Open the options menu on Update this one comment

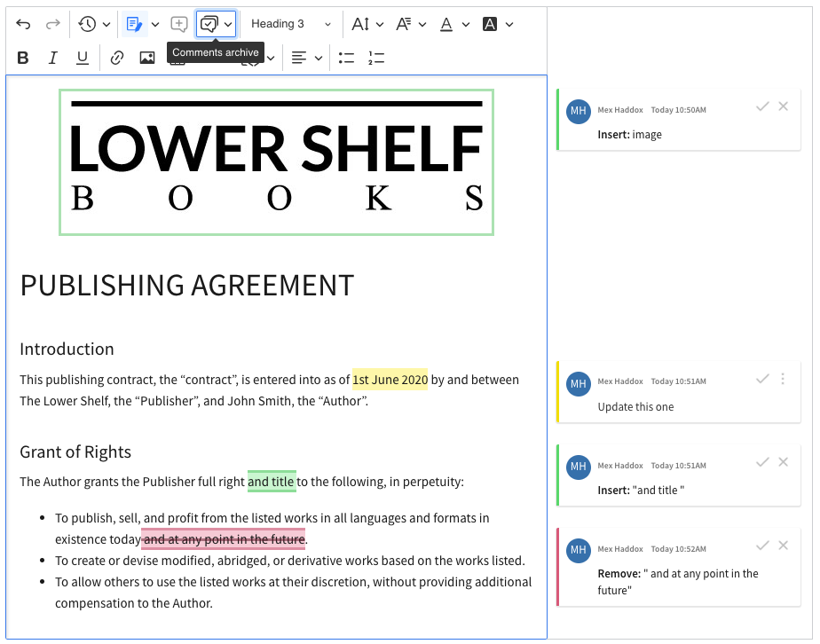point(783,378)
